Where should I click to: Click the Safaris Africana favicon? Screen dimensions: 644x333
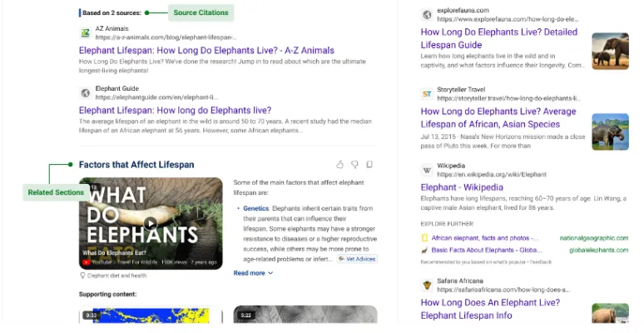tap(427, 285)
